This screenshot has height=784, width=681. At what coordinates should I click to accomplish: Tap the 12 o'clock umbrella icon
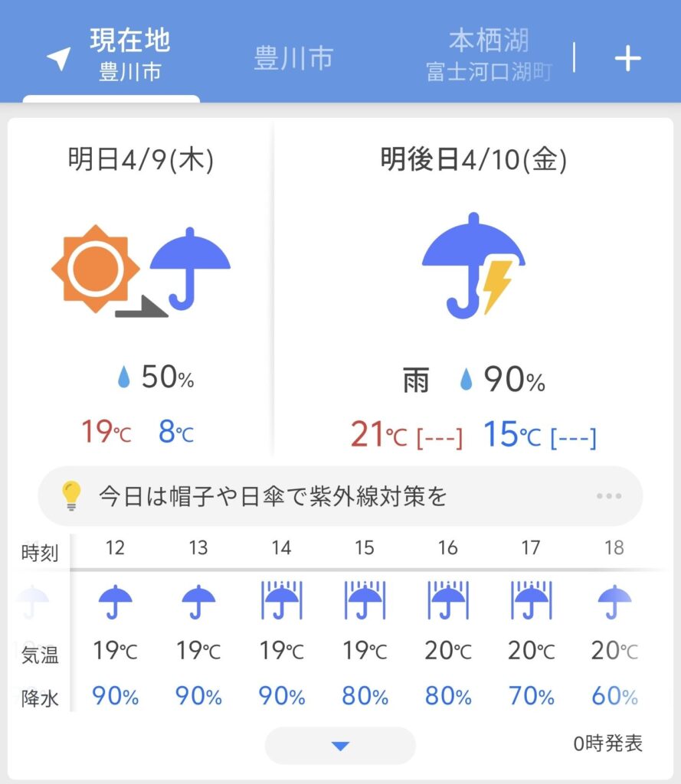(116, 602)
